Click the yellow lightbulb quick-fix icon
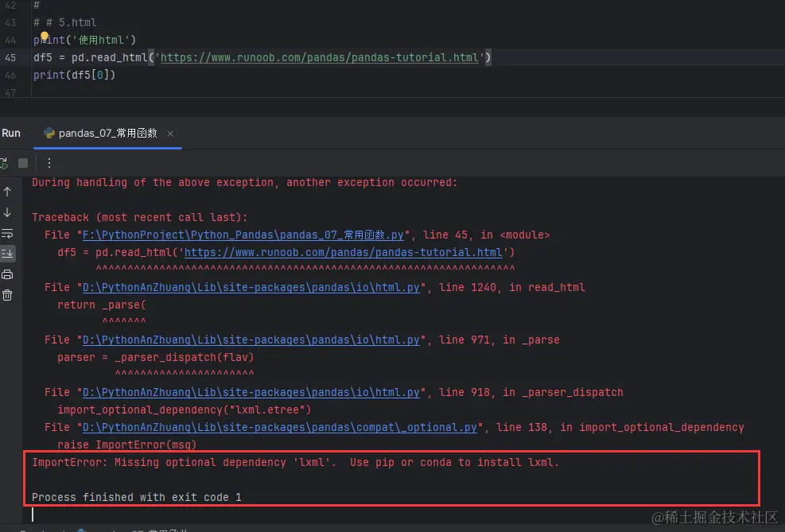Screen dimensions: 785x532 (44, 37)
